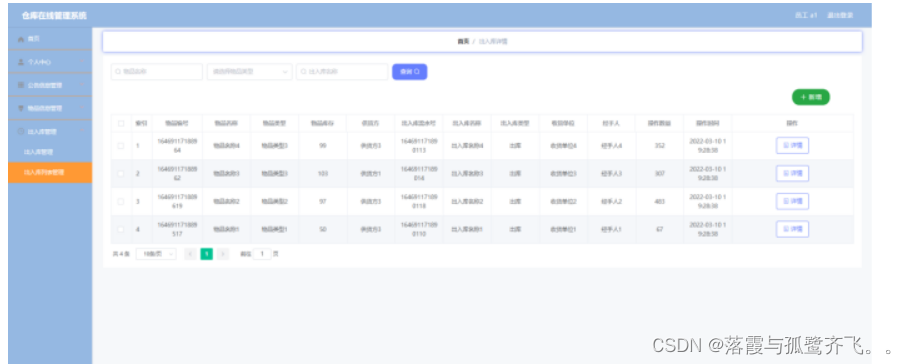Open 详情 for row 4 (quantity 67)
Screen dimensions: 906x364
(x=792, y=229)
